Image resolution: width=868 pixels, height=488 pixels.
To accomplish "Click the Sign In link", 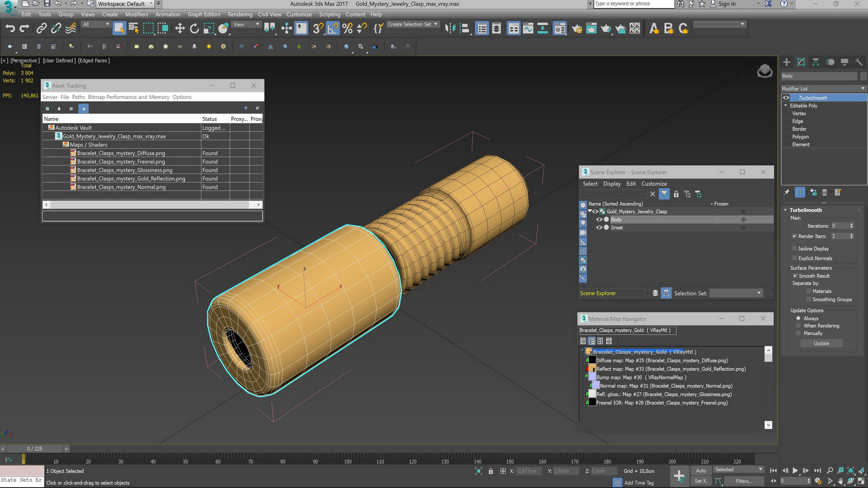I will pyautogui.click(x=727, y=4).
